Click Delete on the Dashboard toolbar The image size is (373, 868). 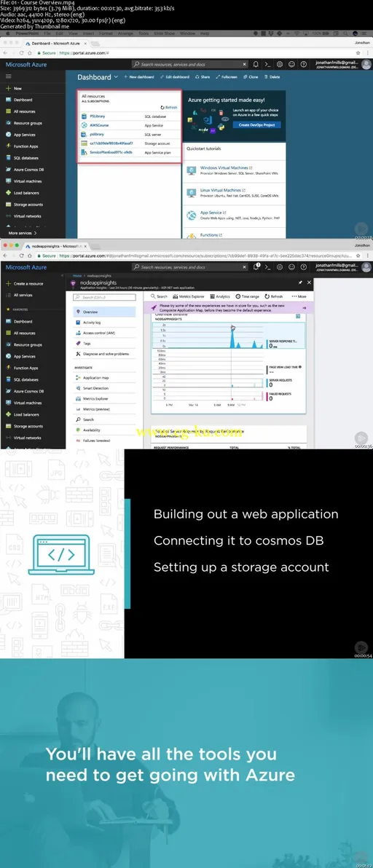pos(272,77)
